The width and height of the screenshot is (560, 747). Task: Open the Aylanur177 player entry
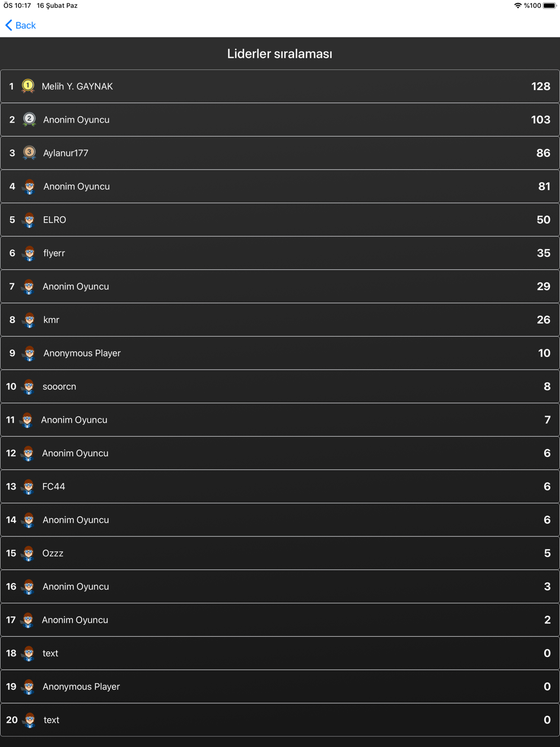pos(280,153)
